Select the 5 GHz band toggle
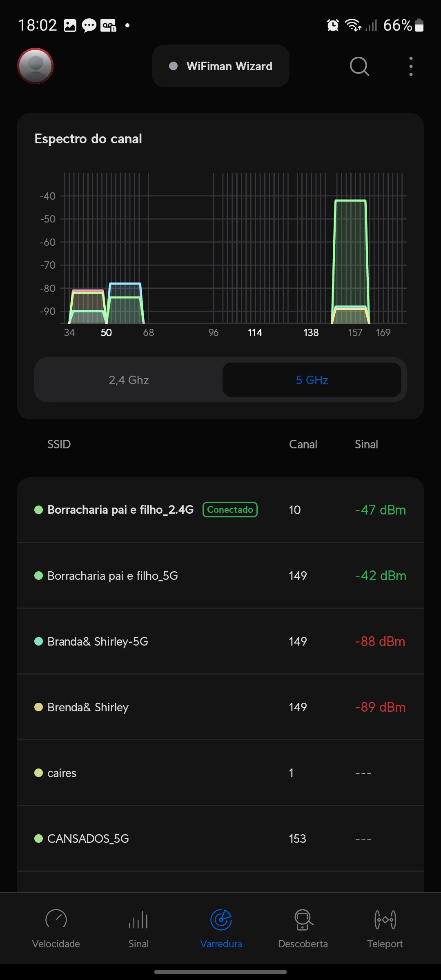The image size is (441, 980). click(312, 380)
